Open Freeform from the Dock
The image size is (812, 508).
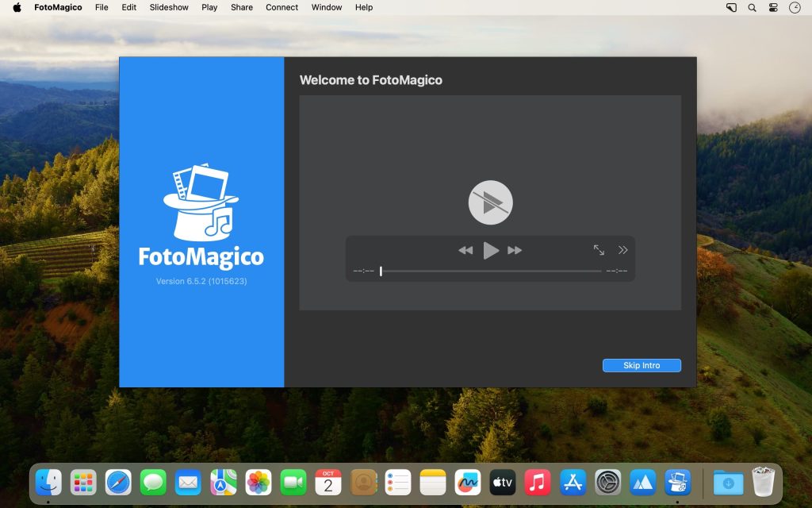click(x=468, y=483)
